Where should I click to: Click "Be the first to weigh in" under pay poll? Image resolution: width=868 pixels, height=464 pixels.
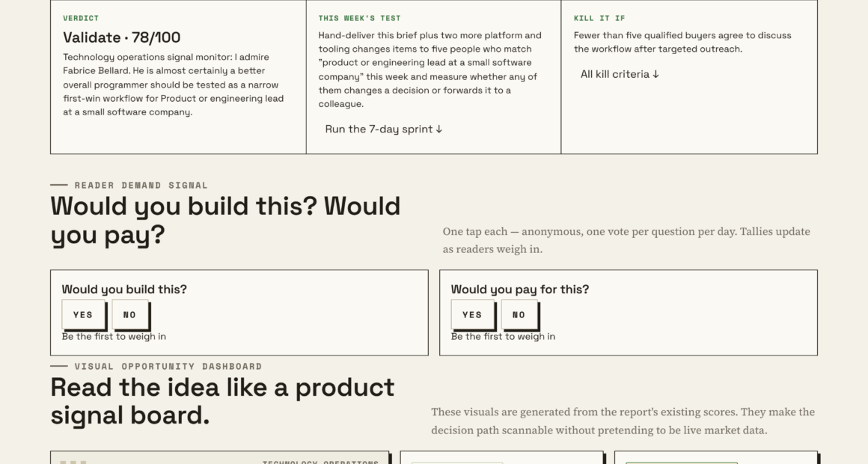(503, 337)
